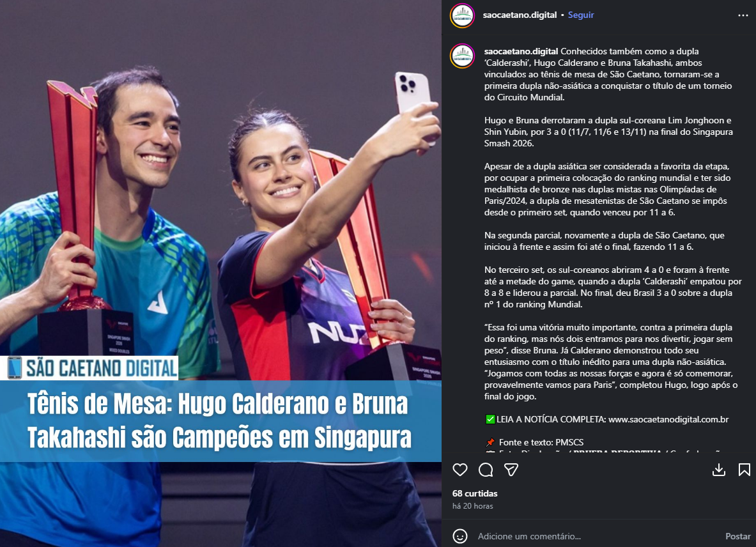756x547 pixels.
Task: Download the post using the download arrow icon
Action: (719, 470)
